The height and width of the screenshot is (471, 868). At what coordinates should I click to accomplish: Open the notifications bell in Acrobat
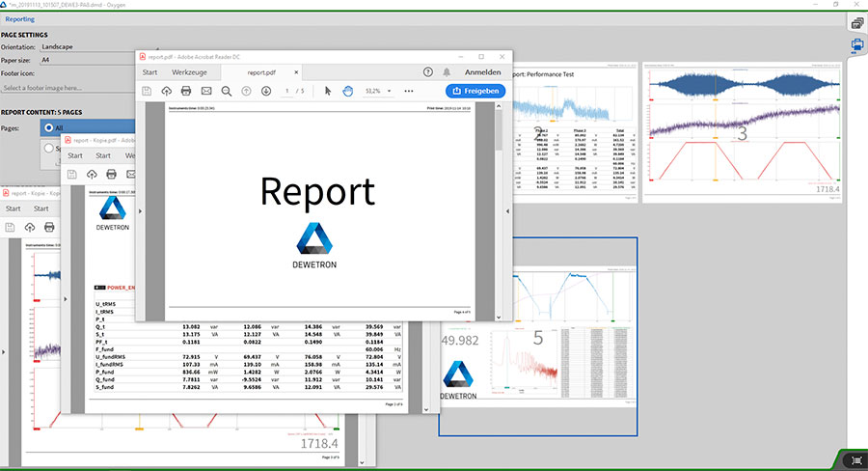[x=447, y=72]
